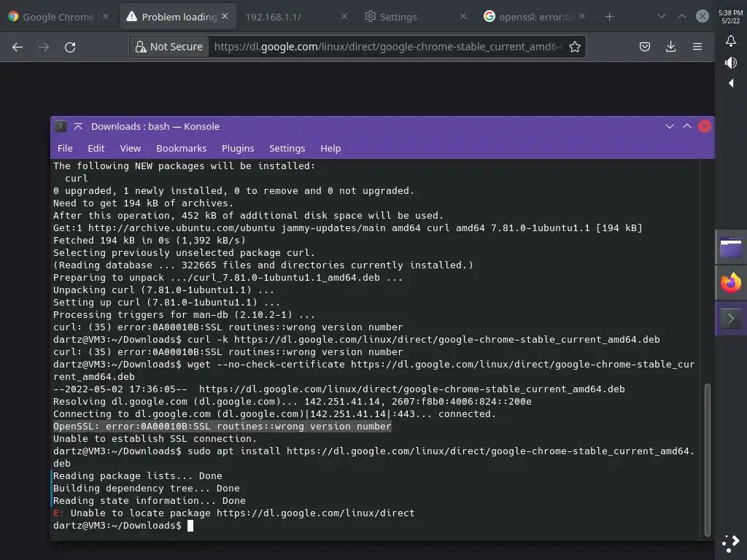The height and width of the screenshot is (560, 747).
Task: Open the file manager panel icon
Action: [731, 248]
